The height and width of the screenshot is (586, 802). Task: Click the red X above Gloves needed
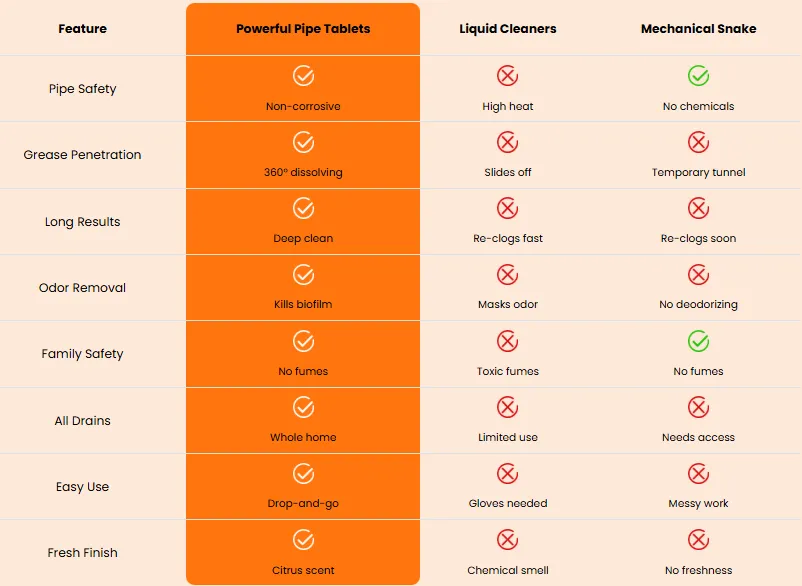coord(507,474)
